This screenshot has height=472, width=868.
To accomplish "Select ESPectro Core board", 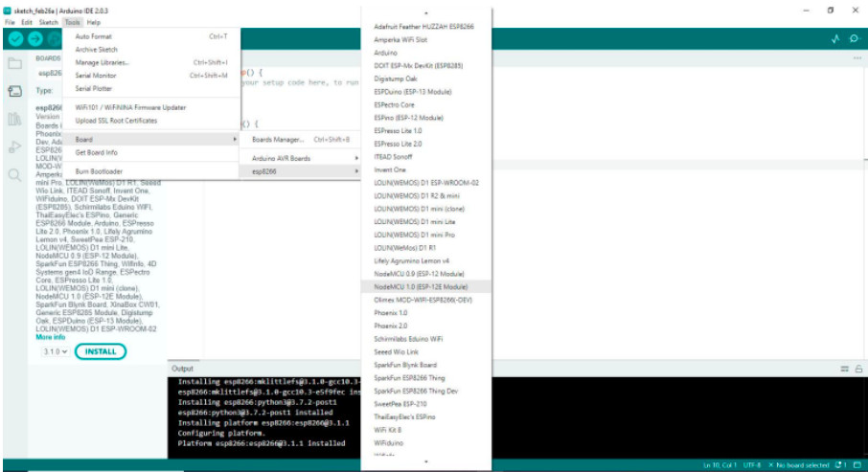I will [425, 105].
